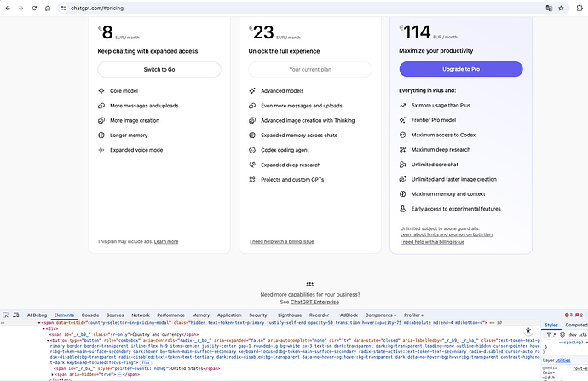The width and height of the screenshot is (588, 381).
Task: Click the Maximize your productivity tagline
Action: point(435,50)
